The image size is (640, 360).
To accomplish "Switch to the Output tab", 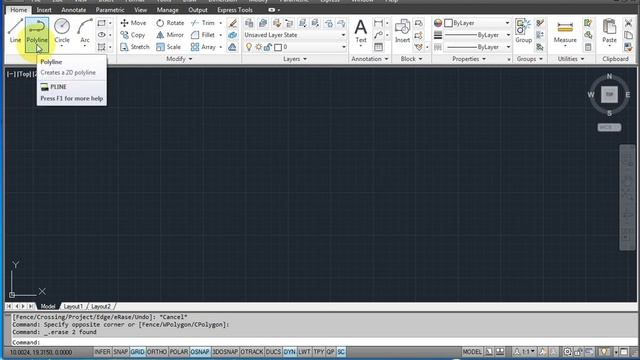I will (198, 10).
